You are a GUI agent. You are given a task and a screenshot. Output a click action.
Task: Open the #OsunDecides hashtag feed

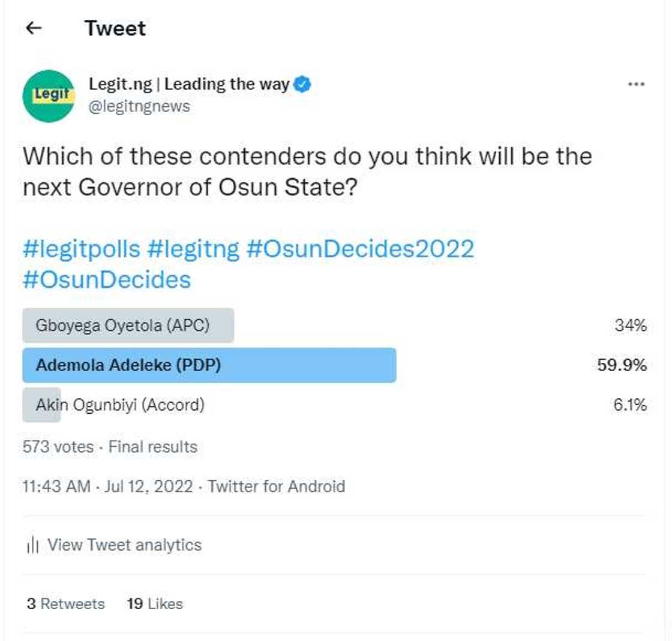(107, 279)
